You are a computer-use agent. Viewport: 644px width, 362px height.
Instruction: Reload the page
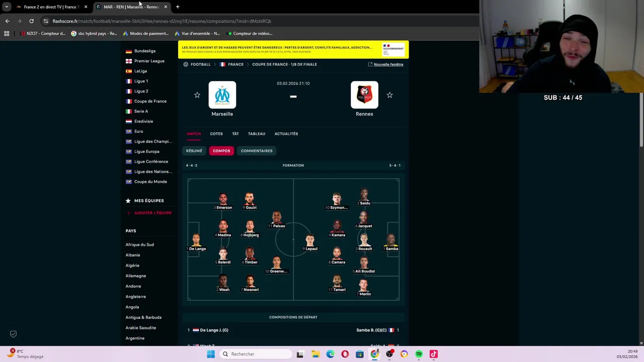31,21
